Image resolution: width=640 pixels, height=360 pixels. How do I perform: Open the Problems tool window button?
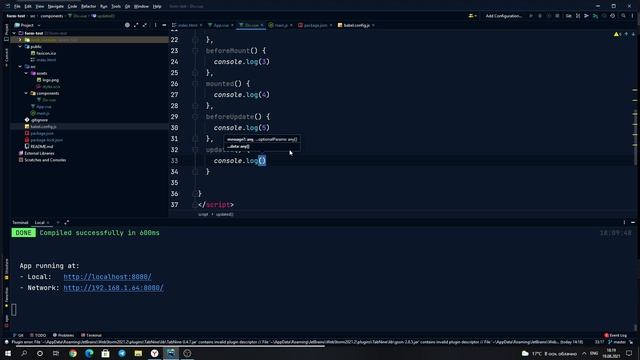[x=63, y=336]
